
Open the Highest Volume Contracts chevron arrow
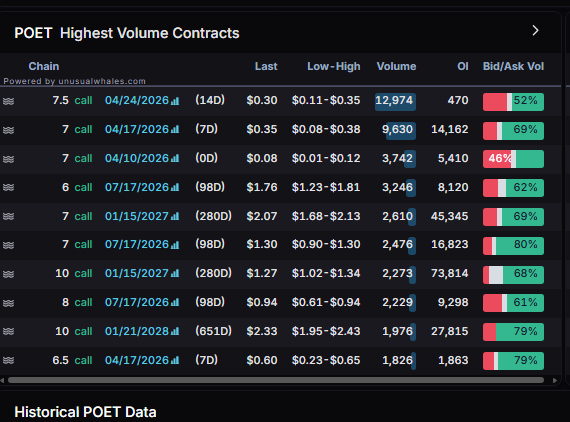[535, 31]
